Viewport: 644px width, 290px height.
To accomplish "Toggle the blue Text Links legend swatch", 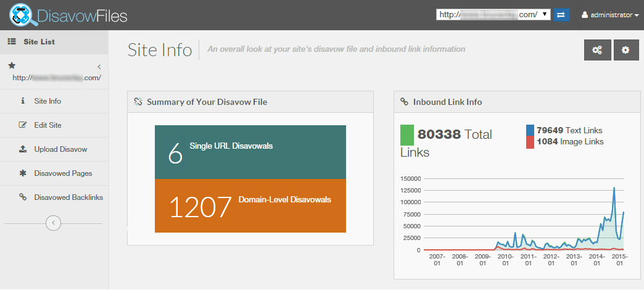I will click(x=530, y=130).
